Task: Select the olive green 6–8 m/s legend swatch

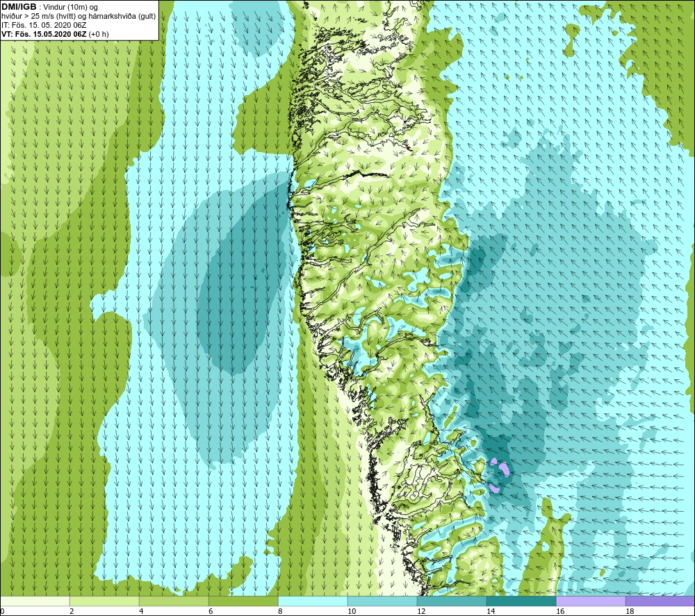Action: tap(243, 601)
